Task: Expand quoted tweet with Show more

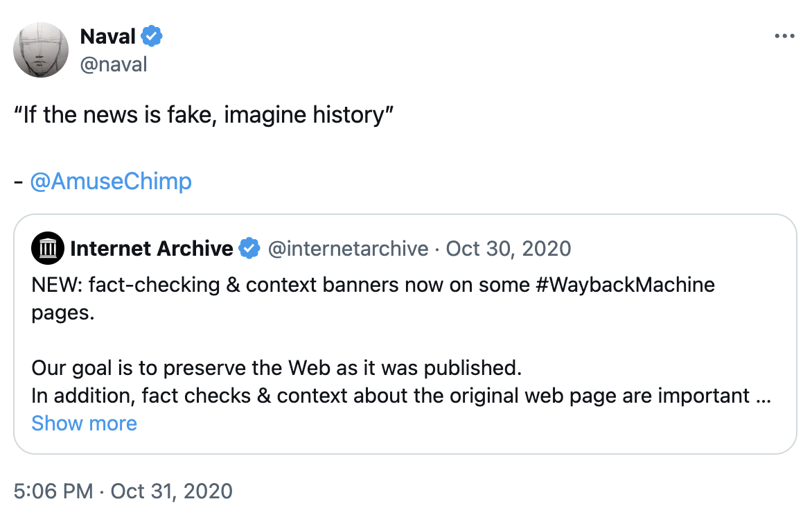Action: tap(85, 423)
